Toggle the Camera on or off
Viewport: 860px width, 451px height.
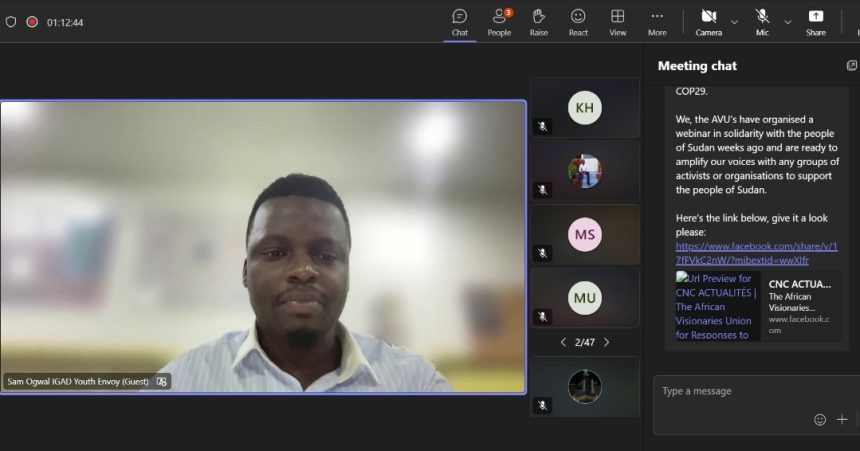click(x=708, y=22)
